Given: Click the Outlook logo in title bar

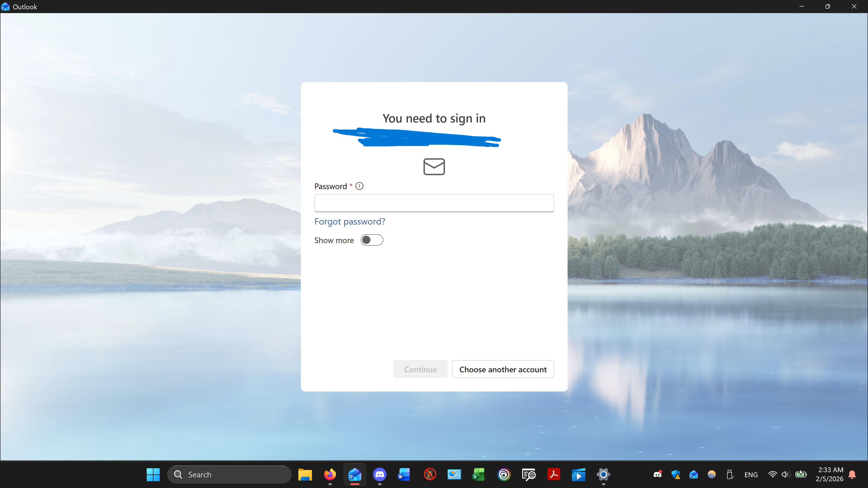Looking at the screenshot, I should click(5, 7).
